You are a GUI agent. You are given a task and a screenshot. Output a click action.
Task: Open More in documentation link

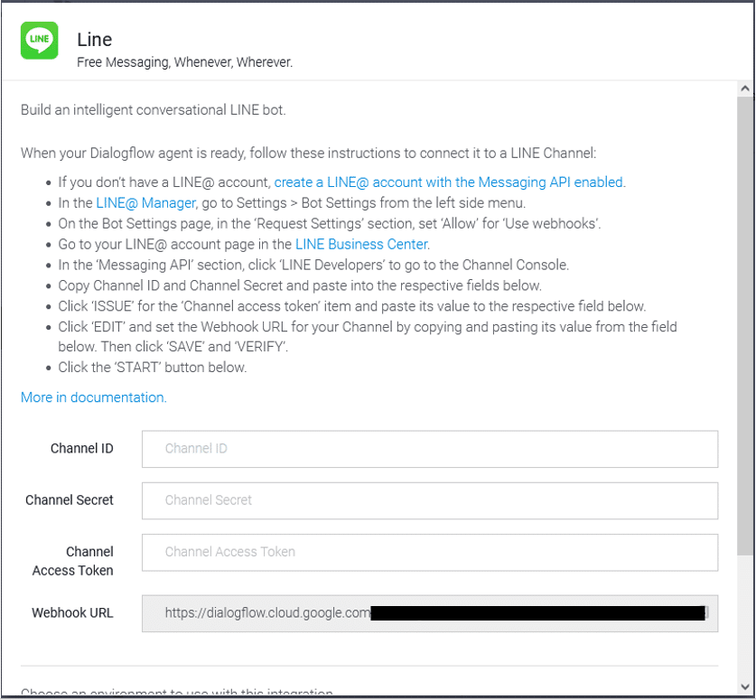tap(94, 397)
